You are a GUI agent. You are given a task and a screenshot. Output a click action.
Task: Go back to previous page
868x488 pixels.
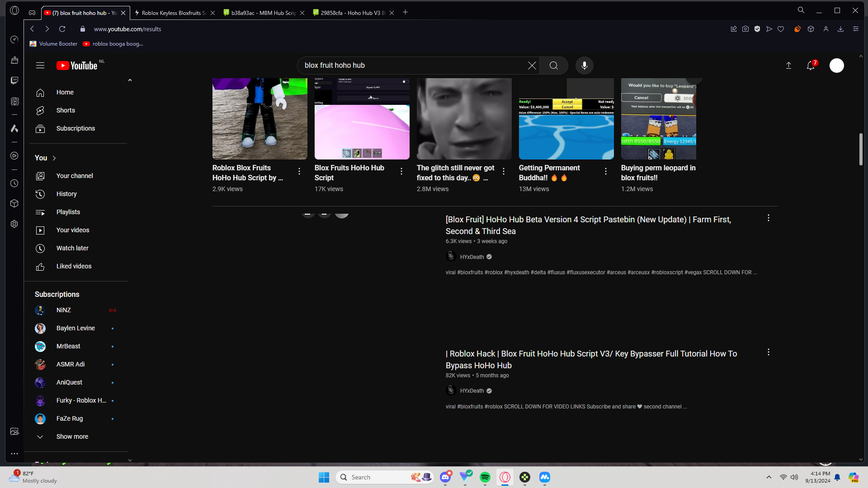[x=32, y=29]
